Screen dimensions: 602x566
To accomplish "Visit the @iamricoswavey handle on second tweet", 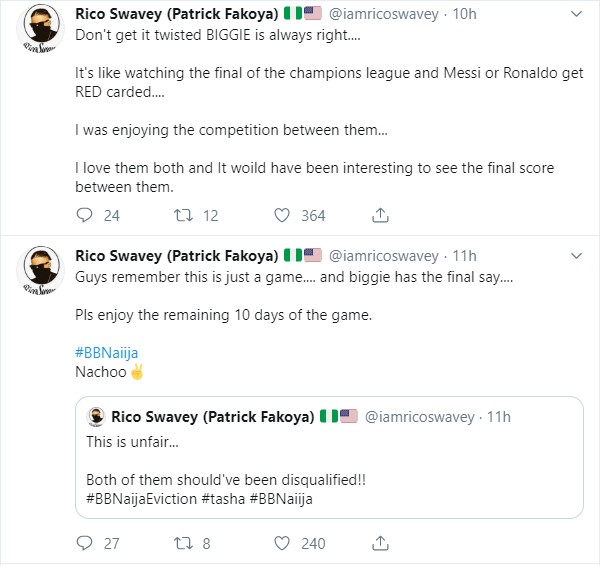I will point(384,256).
